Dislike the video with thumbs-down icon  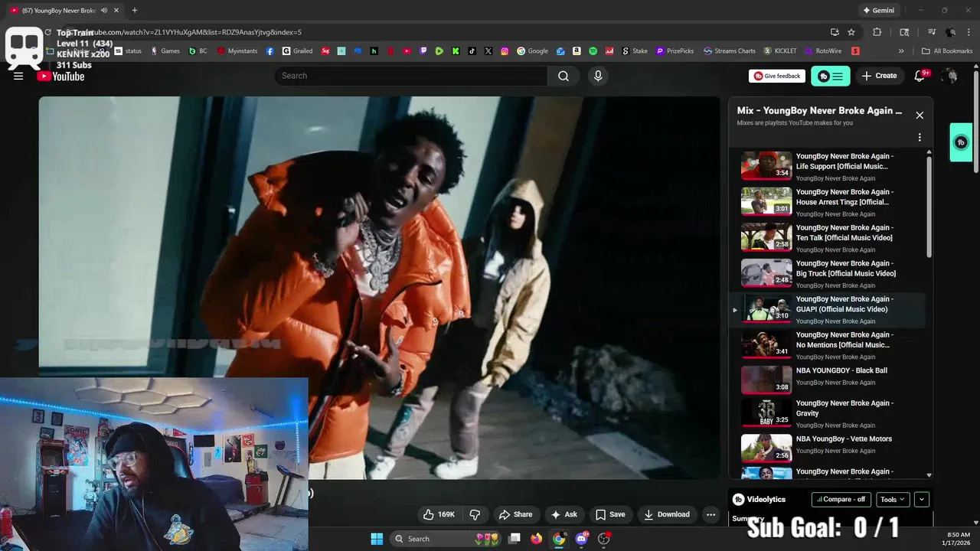pos(475,514)
